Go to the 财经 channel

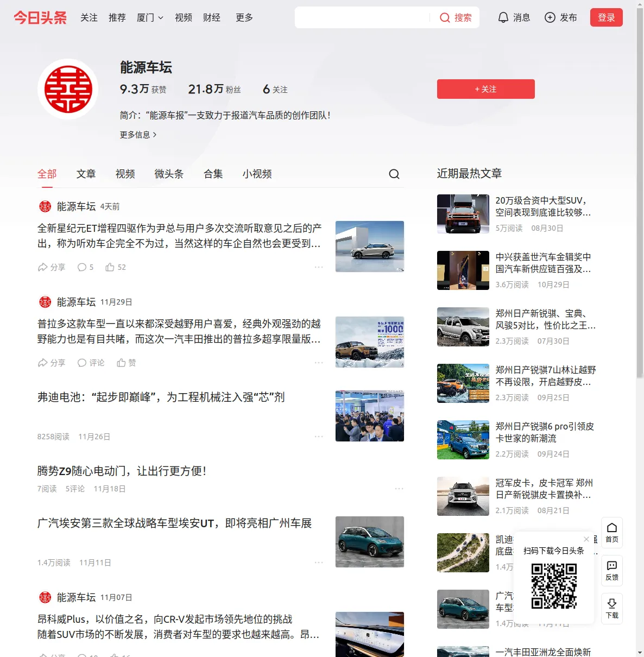click(212, 17)
